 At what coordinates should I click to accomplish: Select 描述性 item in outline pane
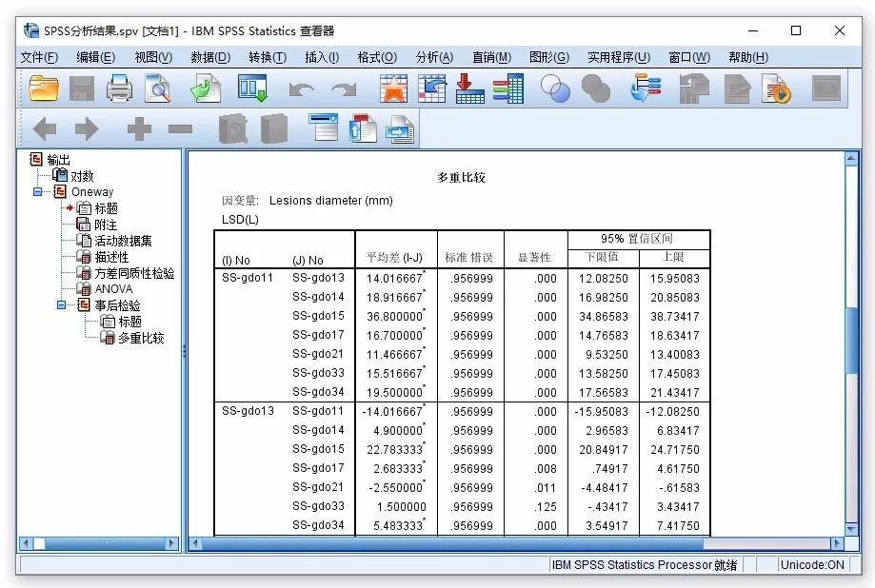[111, 257]
